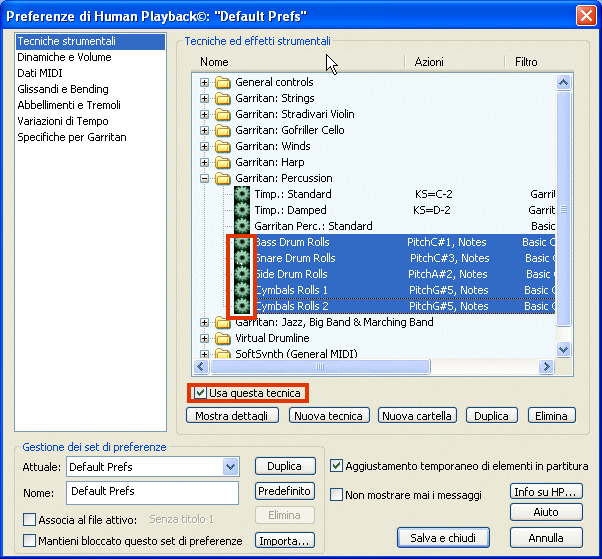Click the Cymbals Rolls 1 icon
The image size is (602, 559).
click(241, 290)
